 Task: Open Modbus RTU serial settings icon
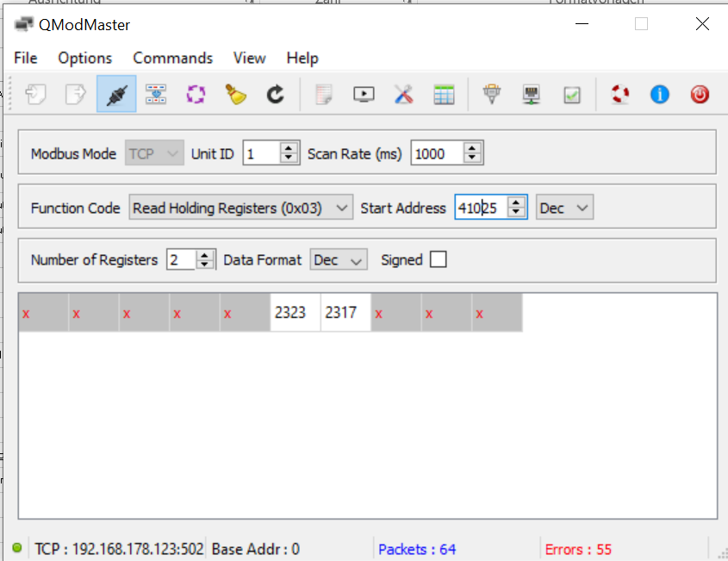tap(492, 94)
